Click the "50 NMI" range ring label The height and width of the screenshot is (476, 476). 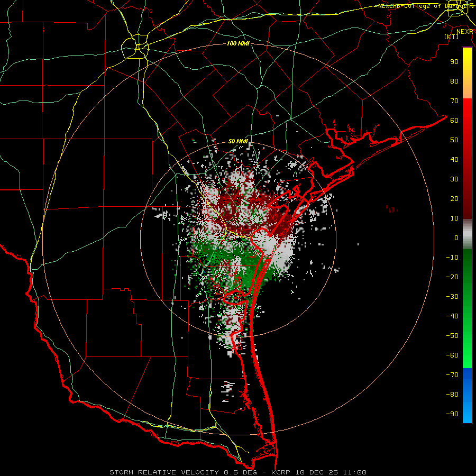tap(239, 141)
